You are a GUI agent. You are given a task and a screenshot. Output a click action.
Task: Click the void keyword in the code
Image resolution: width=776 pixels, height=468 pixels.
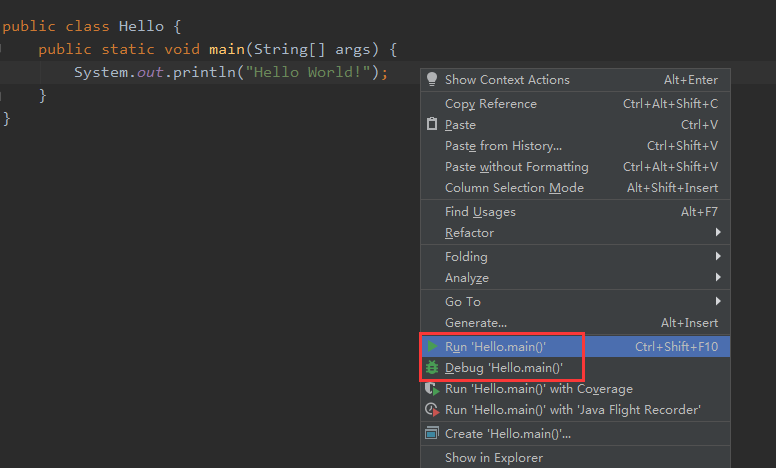(182, 49)
